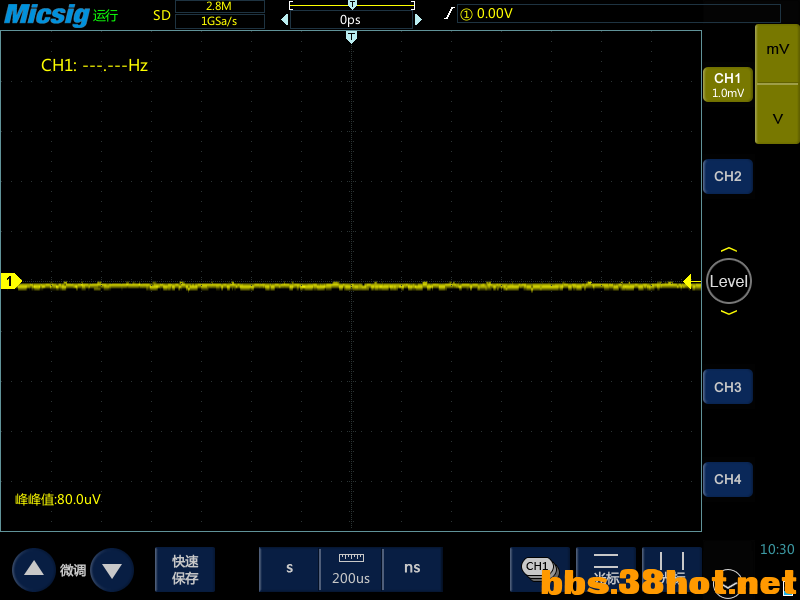Tap the Micsig logo
This screenshot has width=800, height=600.
[x=46, y=14]
